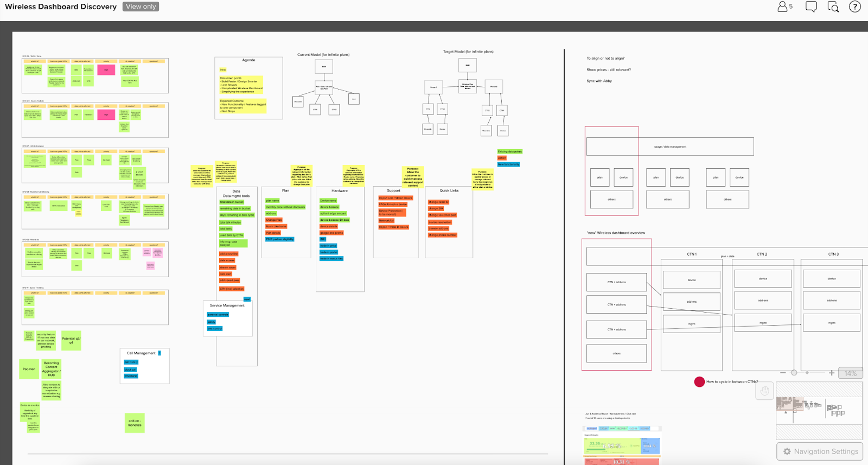This screenshot has width=868, height=465.
Task: Zoom out with the minus icon
Action: [x=783, y=373]
